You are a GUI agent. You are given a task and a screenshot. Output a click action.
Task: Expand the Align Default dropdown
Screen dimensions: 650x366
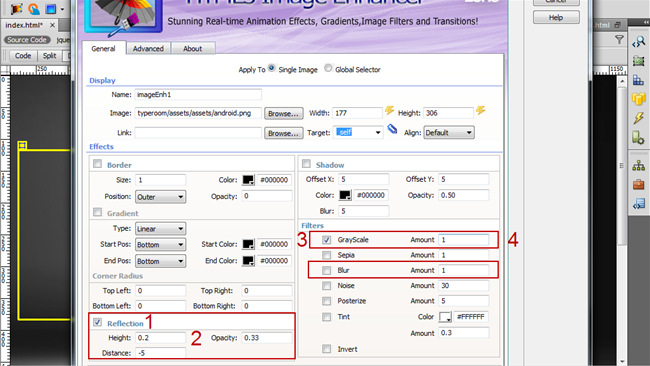tap(449, 133)
